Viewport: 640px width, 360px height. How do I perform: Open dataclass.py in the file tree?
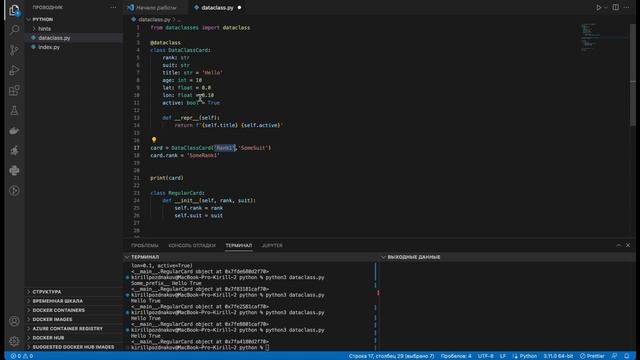[54, 38]
